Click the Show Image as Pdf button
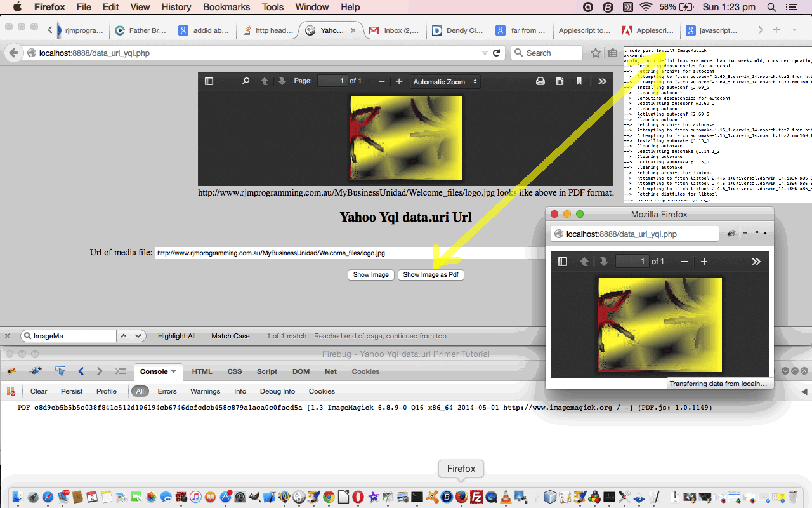Image resolution: width=812 pixels, height=508 pixels. 431,275
